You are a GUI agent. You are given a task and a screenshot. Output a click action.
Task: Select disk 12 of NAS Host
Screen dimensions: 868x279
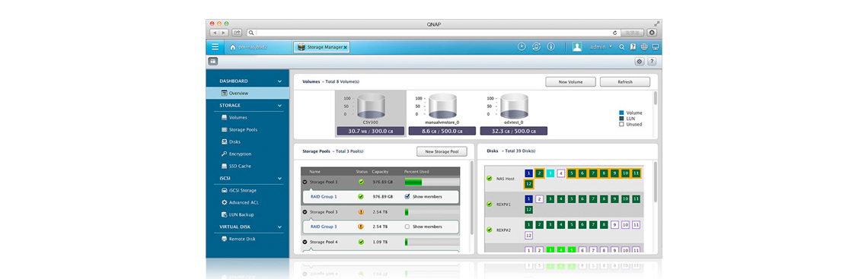(528, 184)
